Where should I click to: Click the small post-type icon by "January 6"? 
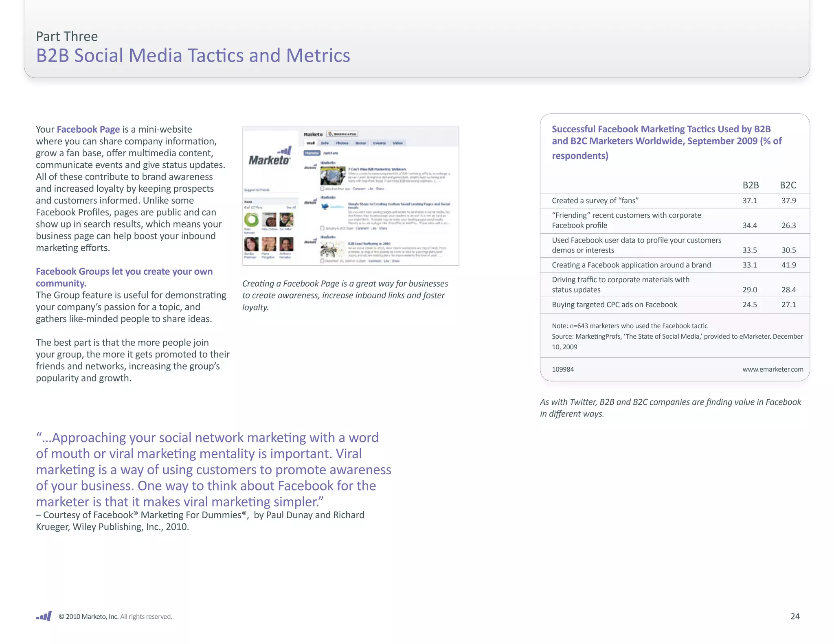tap(322, 228)
